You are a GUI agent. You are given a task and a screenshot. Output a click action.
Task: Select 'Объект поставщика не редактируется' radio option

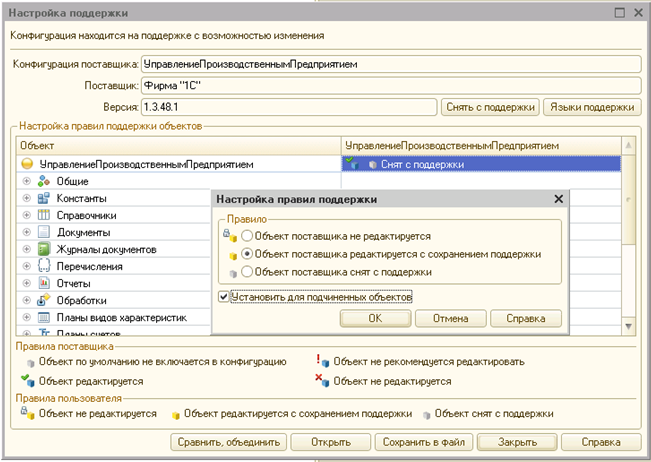click(x=247, y=236)
